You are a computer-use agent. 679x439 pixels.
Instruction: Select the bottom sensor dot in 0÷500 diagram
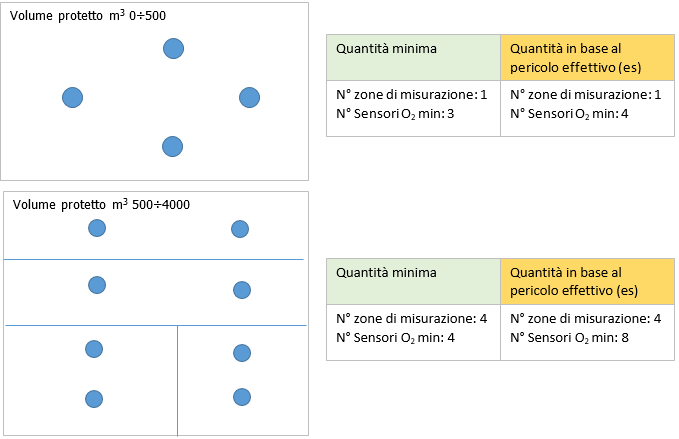(x=173, y=147)
